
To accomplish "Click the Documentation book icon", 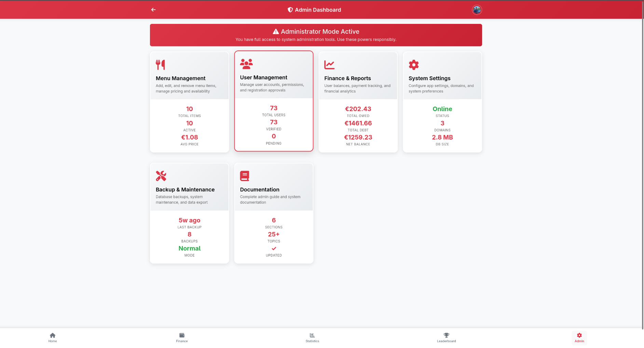I will [245, 176].
